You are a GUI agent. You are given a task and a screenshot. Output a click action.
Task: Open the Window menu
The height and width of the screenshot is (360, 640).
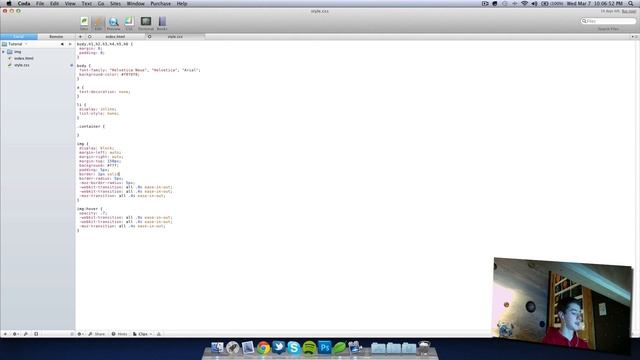tap(136, 4)
